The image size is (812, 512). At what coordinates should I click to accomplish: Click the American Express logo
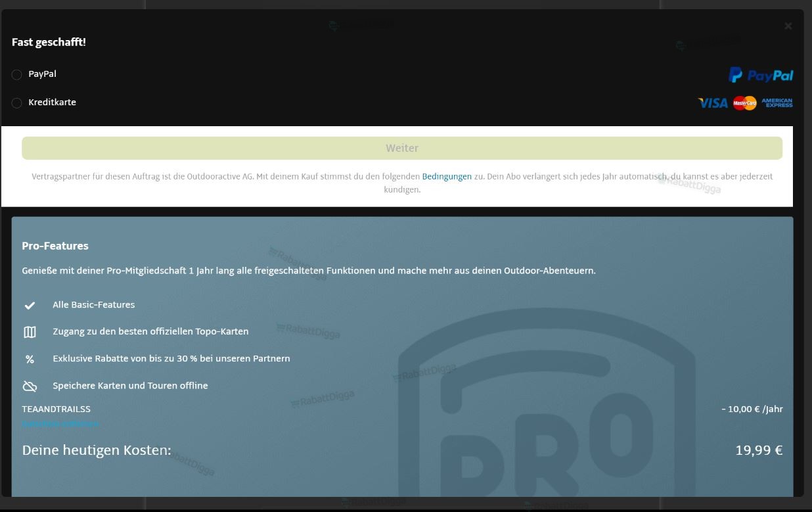pos(777,103)
